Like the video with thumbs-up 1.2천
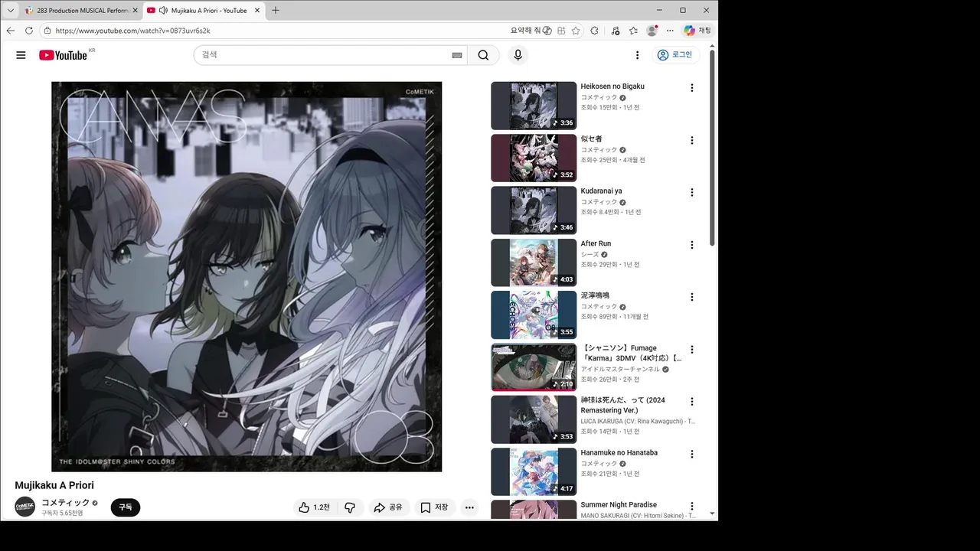Image resolution: width=980 pixels, height=551 pixels. pos(314,507)
